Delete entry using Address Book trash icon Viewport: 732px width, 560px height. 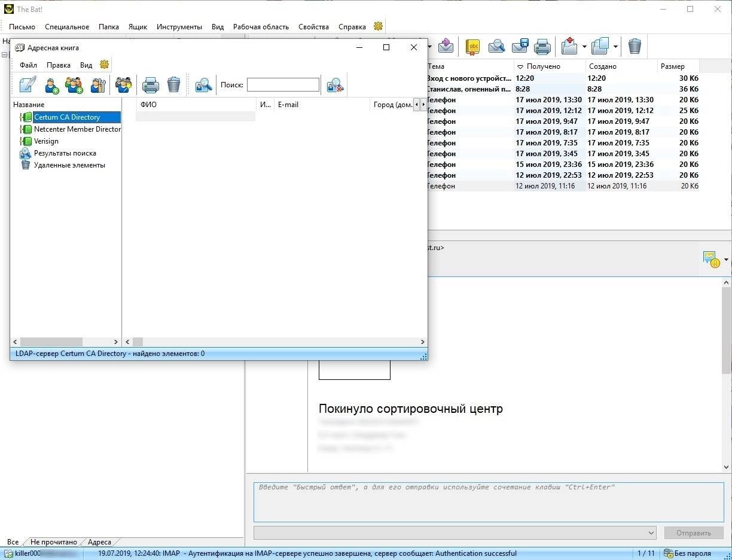coord(173,85)
